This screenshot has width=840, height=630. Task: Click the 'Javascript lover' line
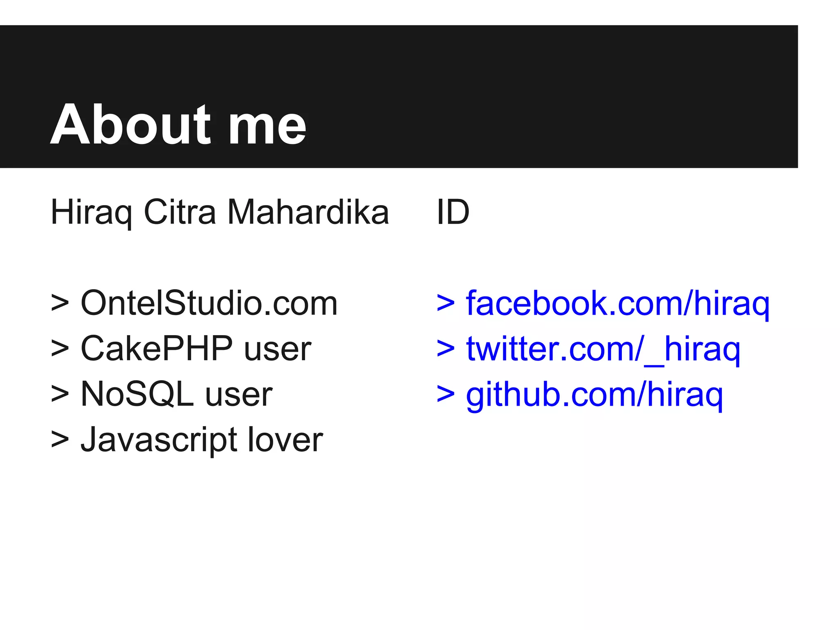pyautogui.click(x=201, y=440)
